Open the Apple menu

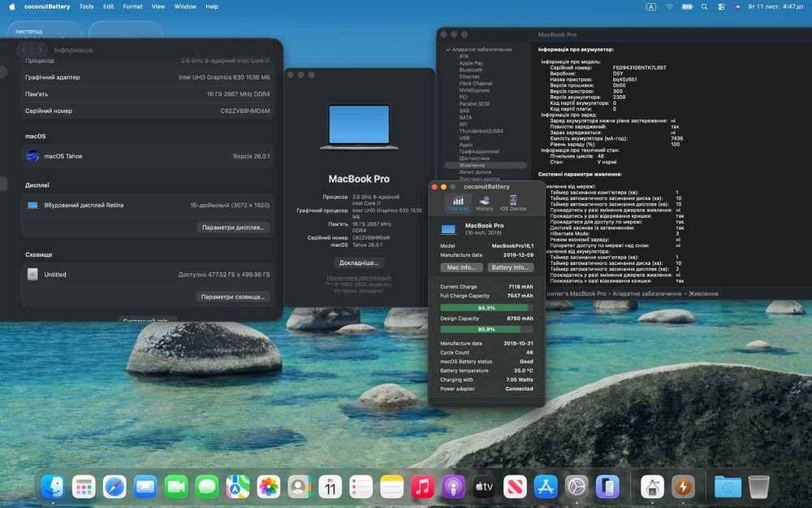click(x=11, y=7)
